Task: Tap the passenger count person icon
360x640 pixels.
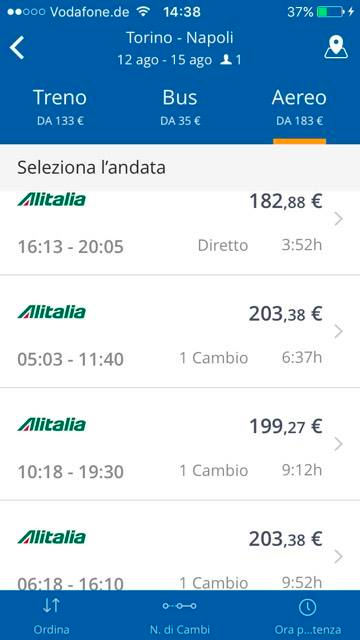Action: [225, 60]
